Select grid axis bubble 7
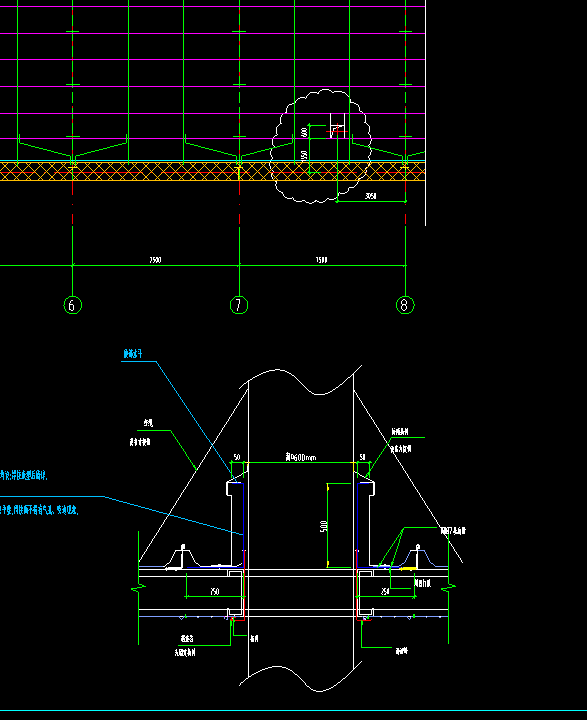This screenshot has width=587, height=720. pos(239,305)
